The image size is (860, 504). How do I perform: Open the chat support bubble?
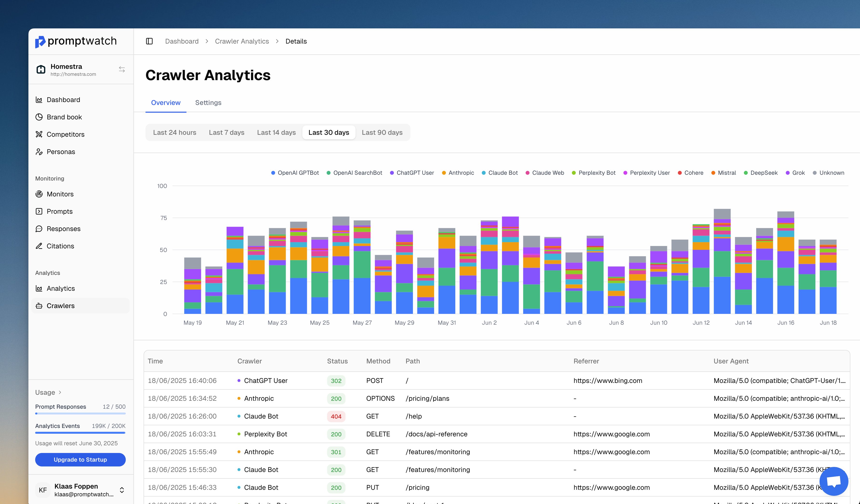coord(834,481)
